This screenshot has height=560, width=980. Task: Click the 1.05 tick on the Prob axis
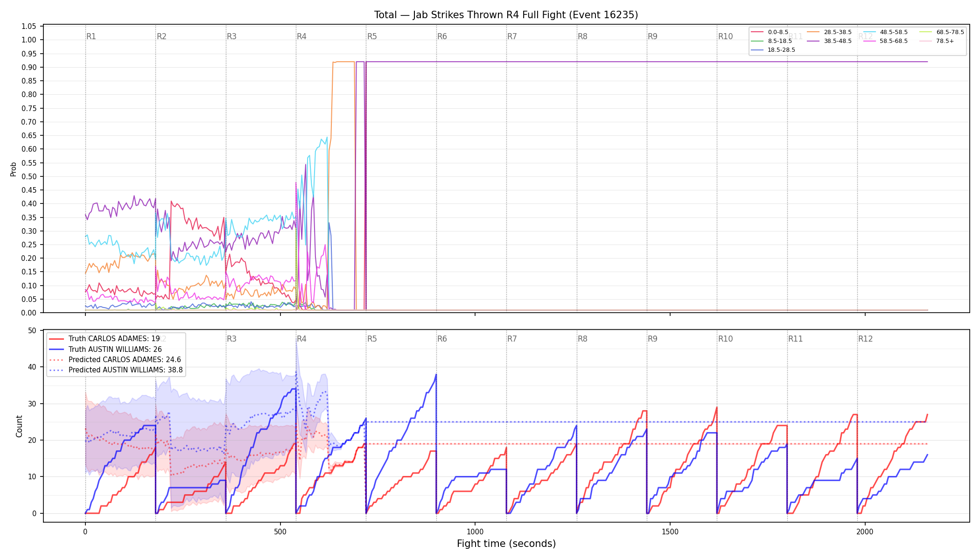pos(29,26)
